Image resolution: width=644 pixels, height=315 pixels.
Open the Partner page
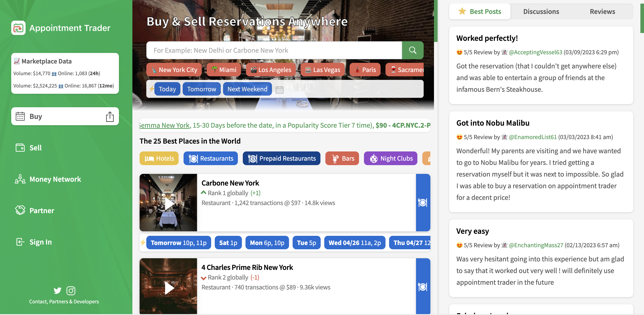(42, 210)
